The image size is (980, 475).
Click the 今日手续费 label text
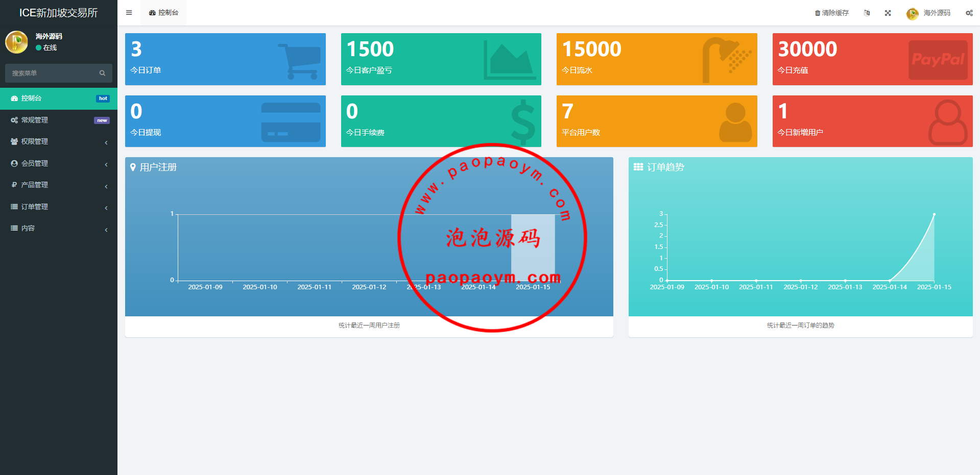tap(365, 133)
